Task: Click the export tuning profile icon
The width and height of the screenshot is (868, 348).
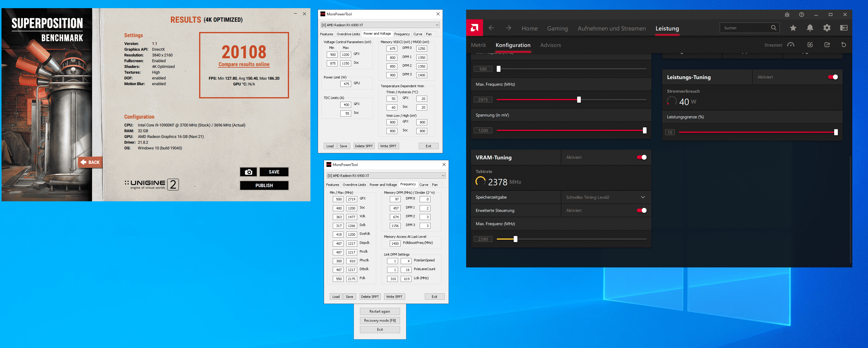Action: 827,45
